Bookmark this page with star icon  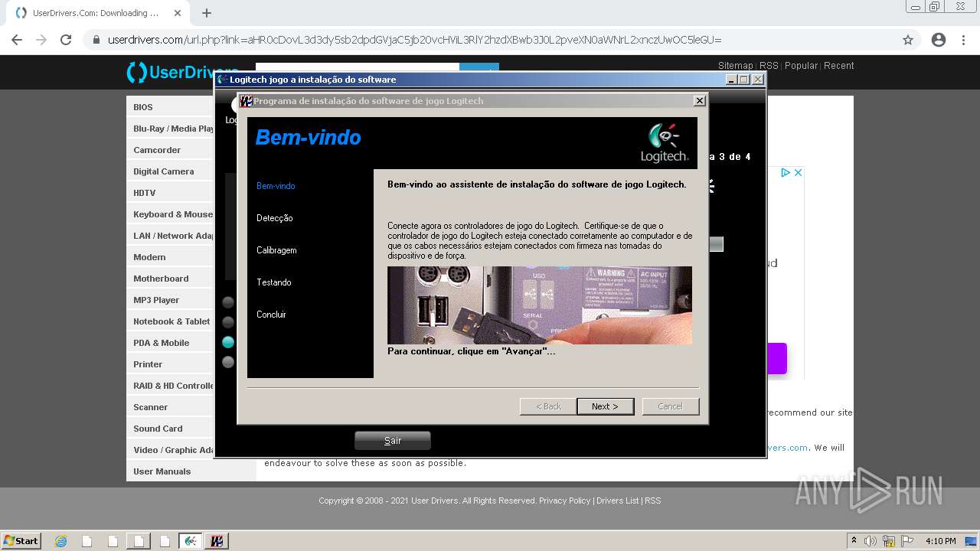coord(908,40)
